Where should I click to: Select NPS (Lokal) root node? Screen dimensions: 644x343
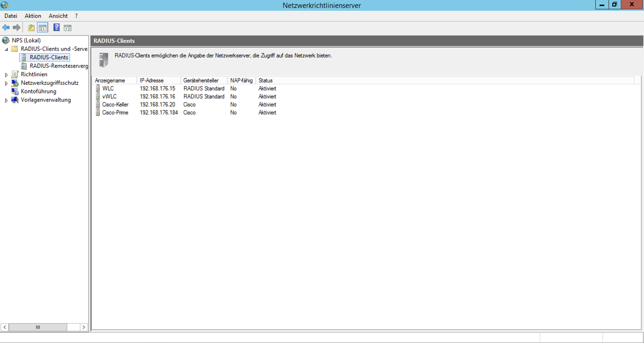pos(26,40)
